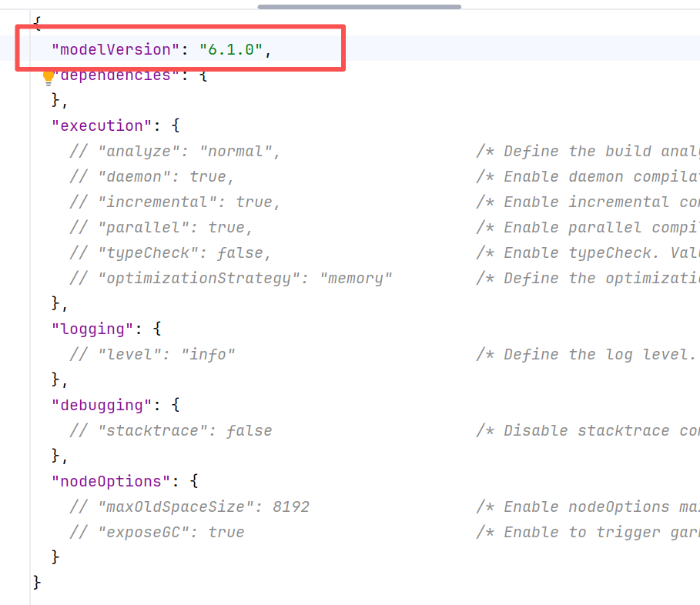Click the commented "incremental": true line
The width and height of the screenshot is (700, 605).
coord(175,202)
